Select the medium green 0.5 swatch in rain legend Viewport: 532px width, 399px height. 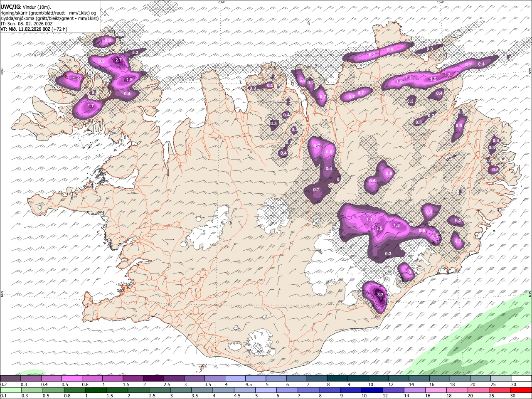pyautogui.click(x=53, y=390)
